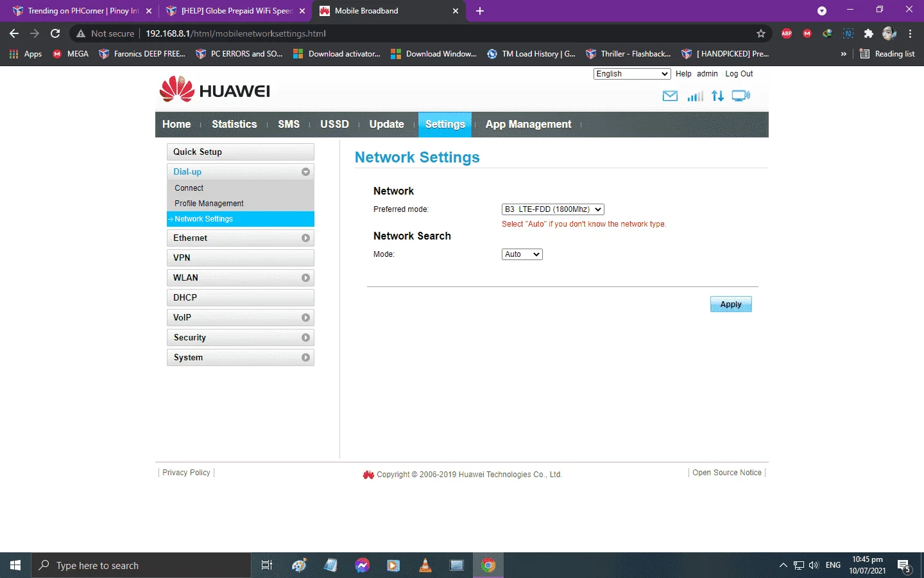The image size is (924, 578).
Task: Open the Open Source Notice link
Action: [727, 473]
